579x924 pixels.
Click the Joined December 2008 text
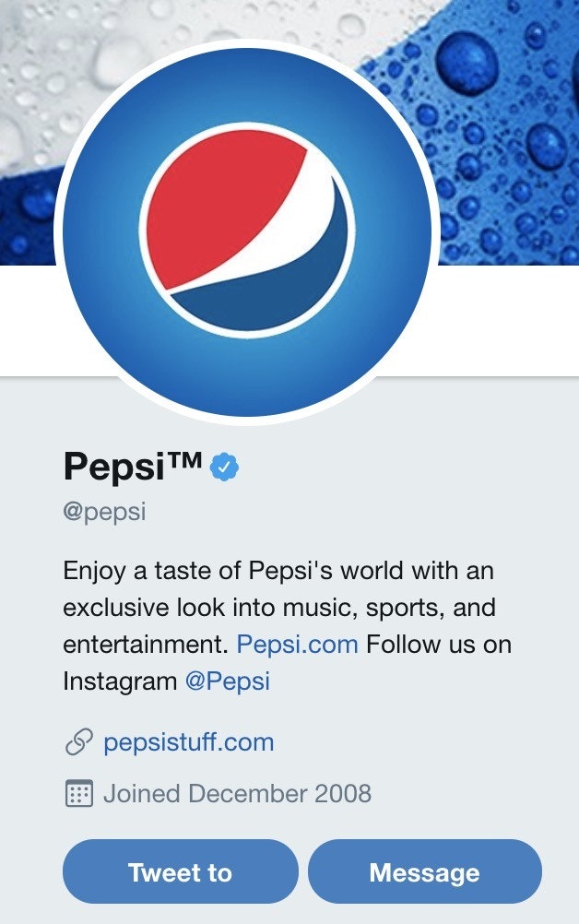click(x=237, y=793)
